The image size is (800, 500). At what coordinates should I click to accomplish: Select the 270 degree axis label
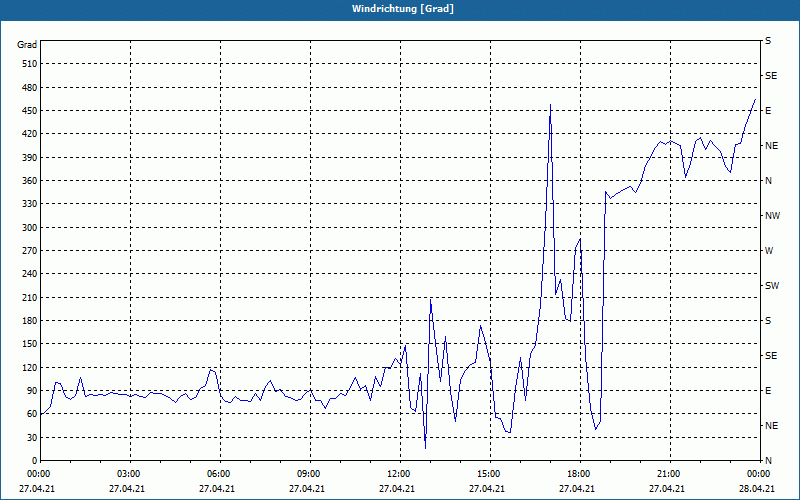pos(30,251)
